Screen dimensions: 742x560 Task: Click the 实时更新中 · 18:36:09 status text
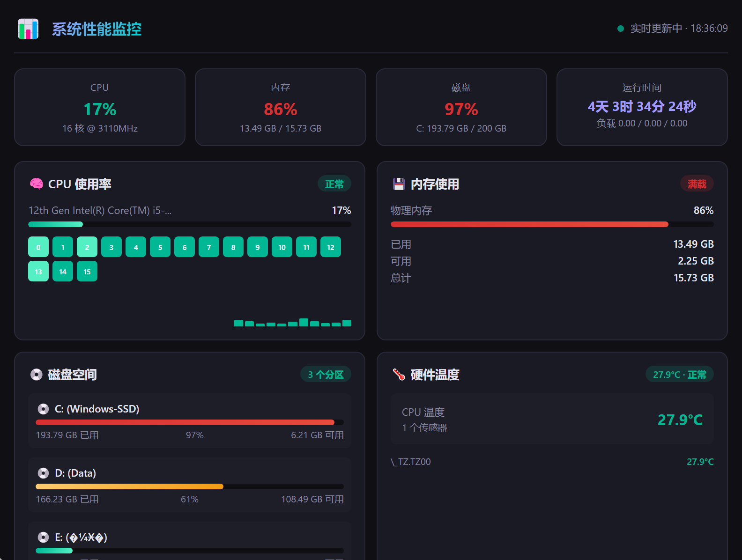click(679, 29)
